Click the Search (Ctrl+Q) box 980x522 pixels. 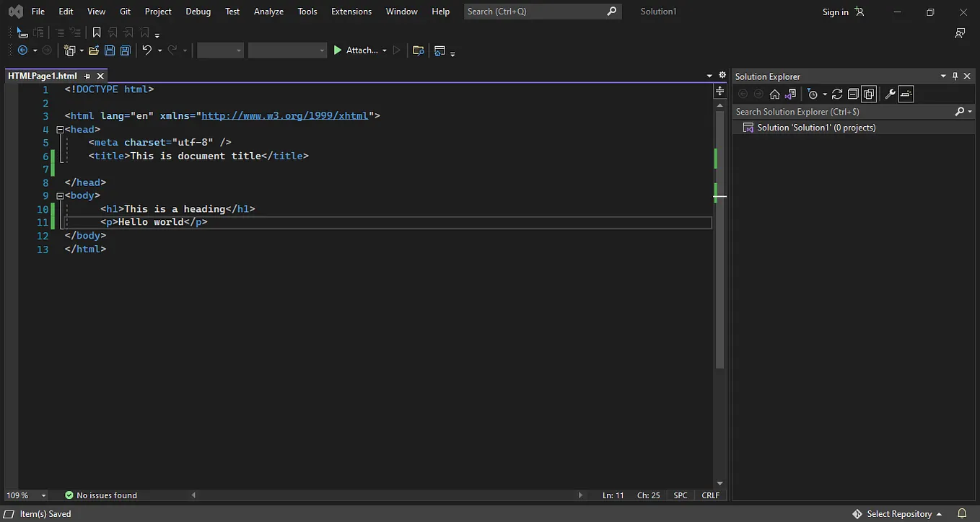(x=543, y=12)
